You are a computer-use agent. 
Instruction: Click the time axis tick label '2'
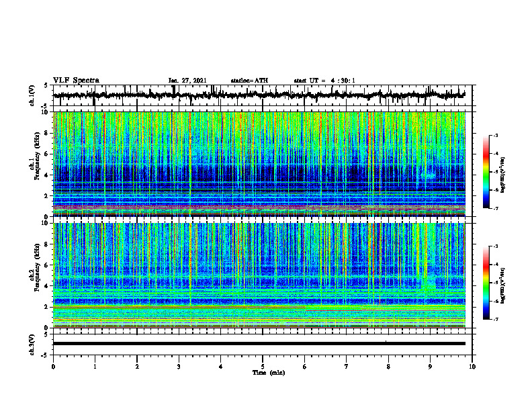pyautogui.click(x=137, y=367)
